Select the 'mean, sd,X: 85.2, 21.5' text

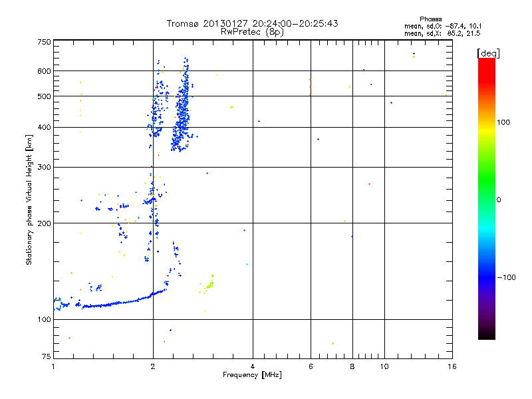[442, 33]
